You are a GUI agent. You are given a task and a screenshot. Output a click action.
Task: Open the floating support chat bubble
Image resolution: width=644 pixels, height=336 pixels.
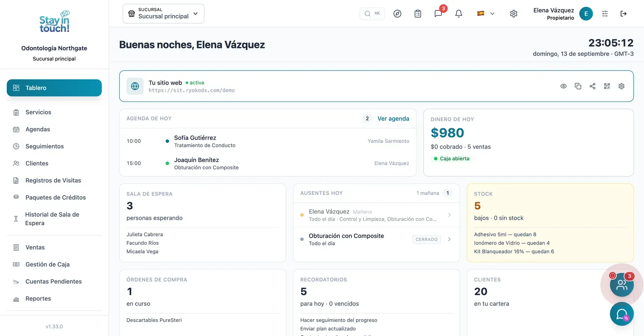621,314
